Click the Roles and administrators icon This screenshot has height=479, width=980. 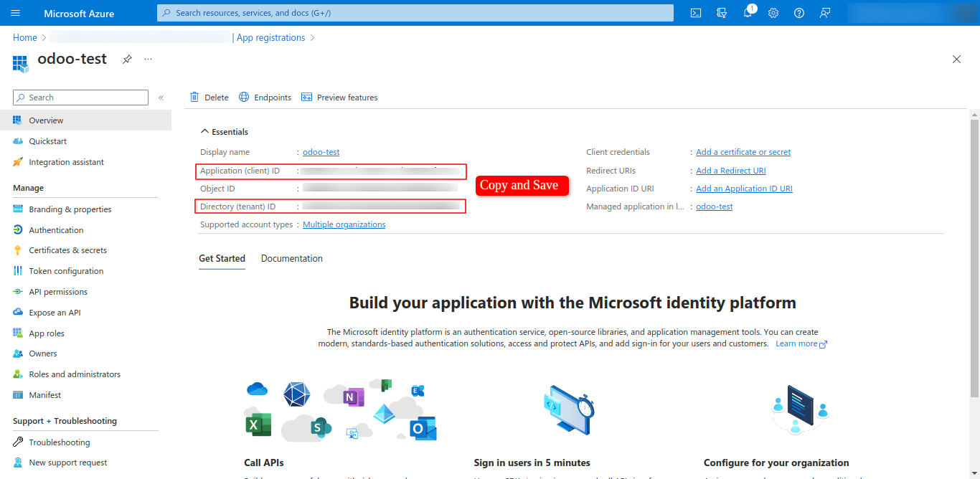click(18, 374)
